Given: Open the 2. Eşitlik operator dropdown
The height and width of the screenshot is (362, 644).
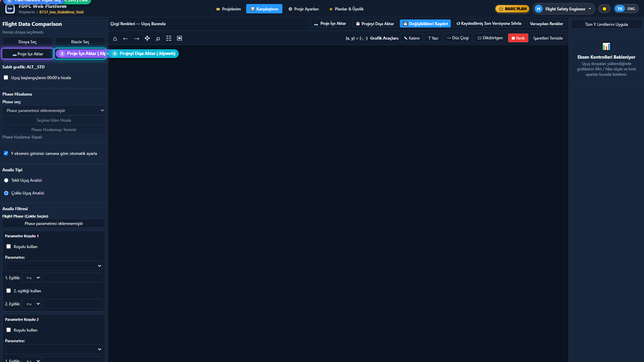Looking at the screenshot, I should point(32,304).
